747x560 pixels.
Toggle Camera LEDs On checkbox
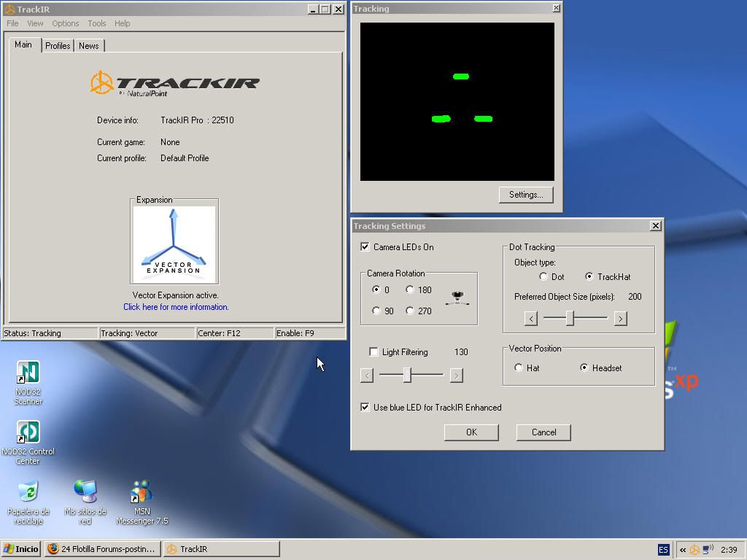[x=365, y=246]
